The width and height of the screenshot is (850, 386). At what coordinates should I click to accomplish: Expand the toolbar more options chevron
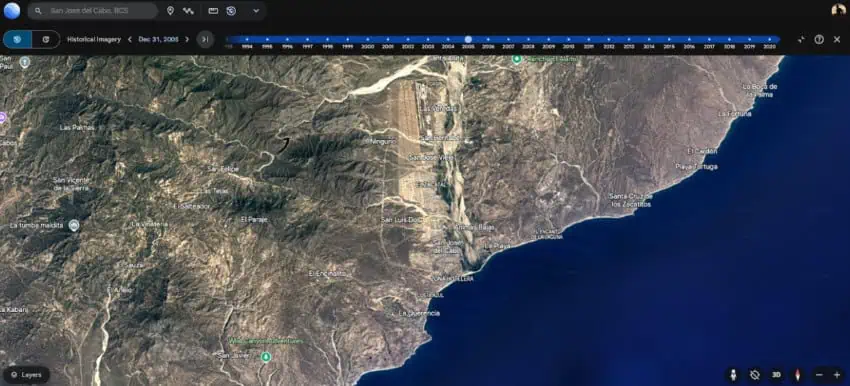tap(256, 11)
